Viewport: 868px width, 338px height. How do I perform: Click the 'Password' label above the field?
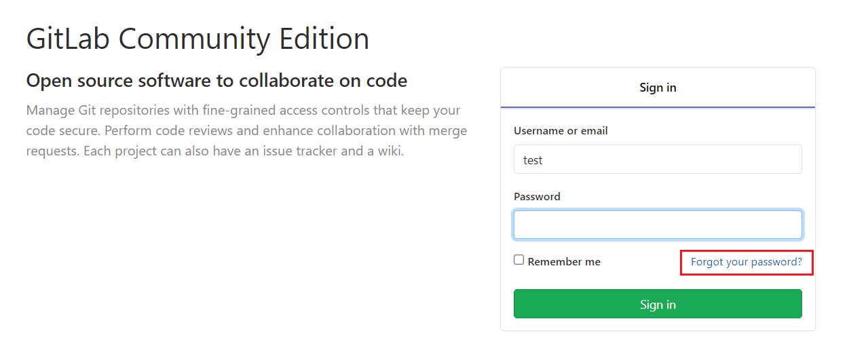(537, 197)
